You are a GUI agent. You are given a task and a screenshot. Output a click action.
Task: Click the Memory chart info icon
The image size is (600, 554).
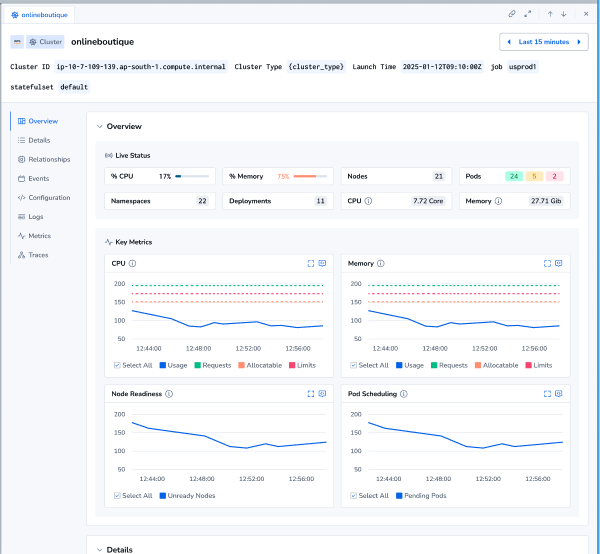(381, 263)
